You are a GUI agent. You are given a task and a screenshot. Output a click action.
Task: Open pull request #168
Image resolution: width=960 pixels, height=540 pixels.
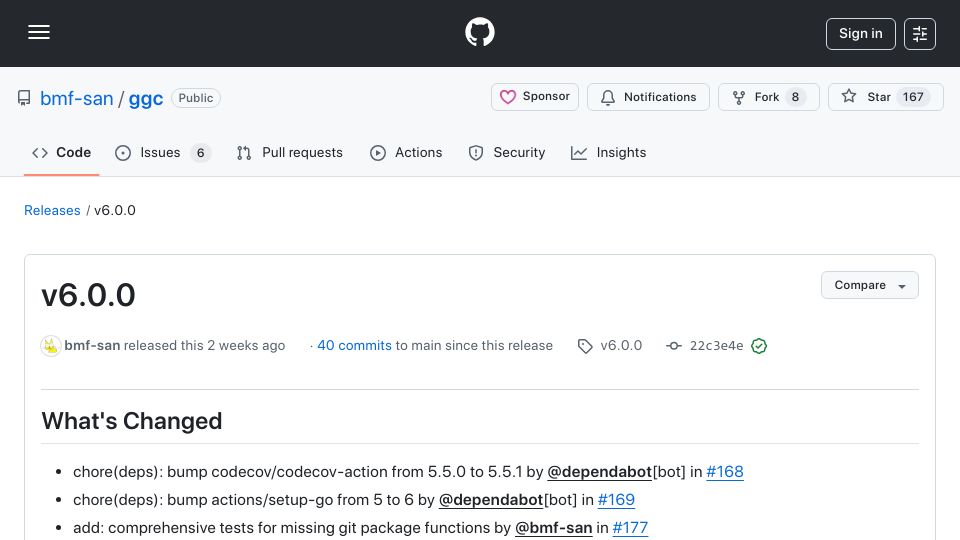(725, 471)
